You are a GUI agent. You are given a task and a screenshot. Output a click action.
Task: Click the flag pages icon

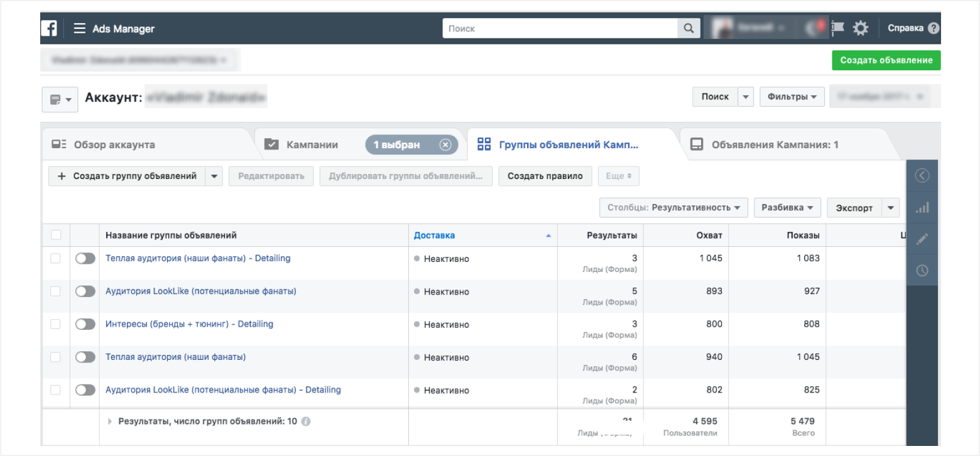click(x=838, y=28)
